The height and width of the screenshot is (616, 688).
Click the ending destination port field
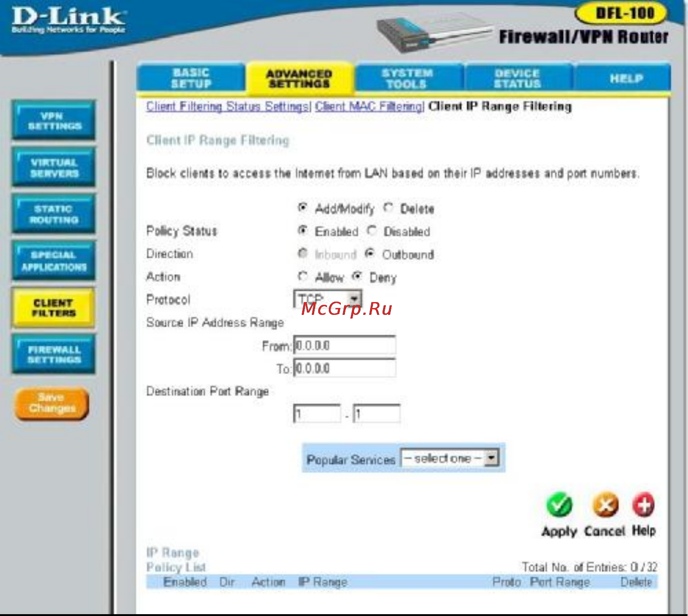377,414
